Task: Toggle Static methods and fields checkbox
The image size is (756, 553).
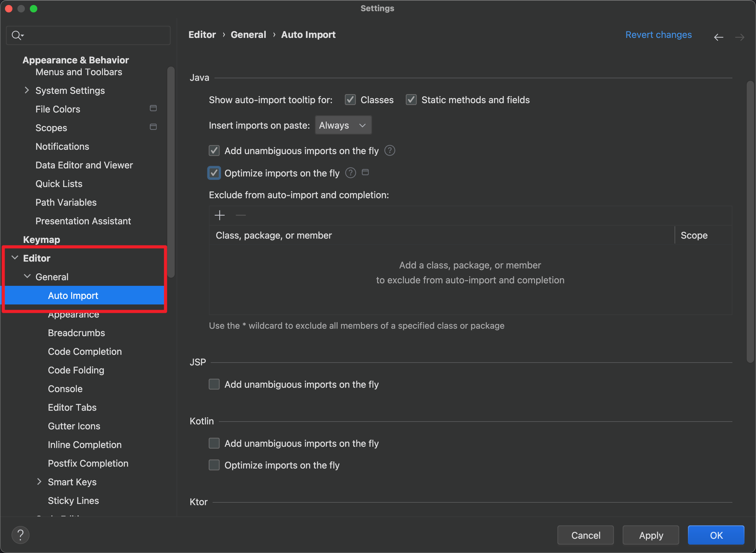Action: [411, 100]
